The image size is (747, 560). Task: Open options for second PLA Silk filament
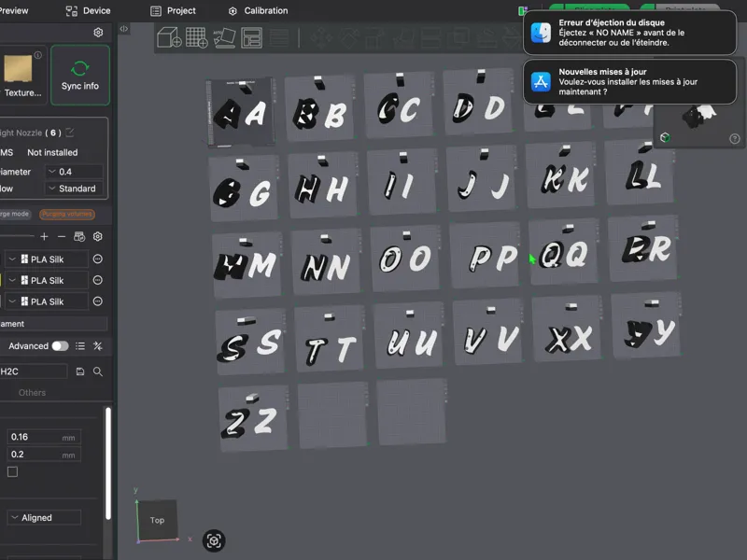(x=98, y=280)
